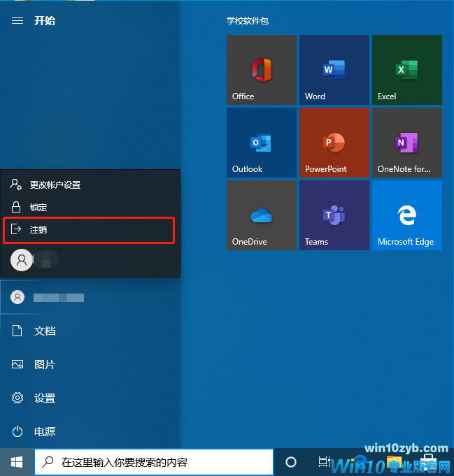Launch the Microsoft Edge tile
The width and height of the screenshot is (454, 476).
[406, 215]
